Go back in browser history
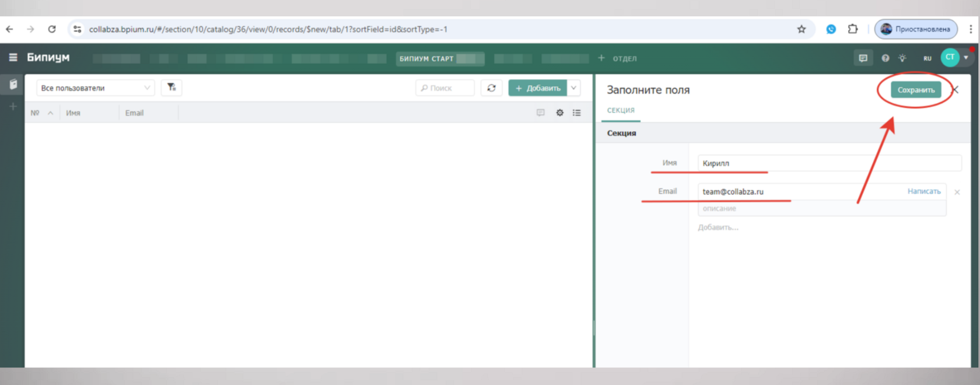 10,29
